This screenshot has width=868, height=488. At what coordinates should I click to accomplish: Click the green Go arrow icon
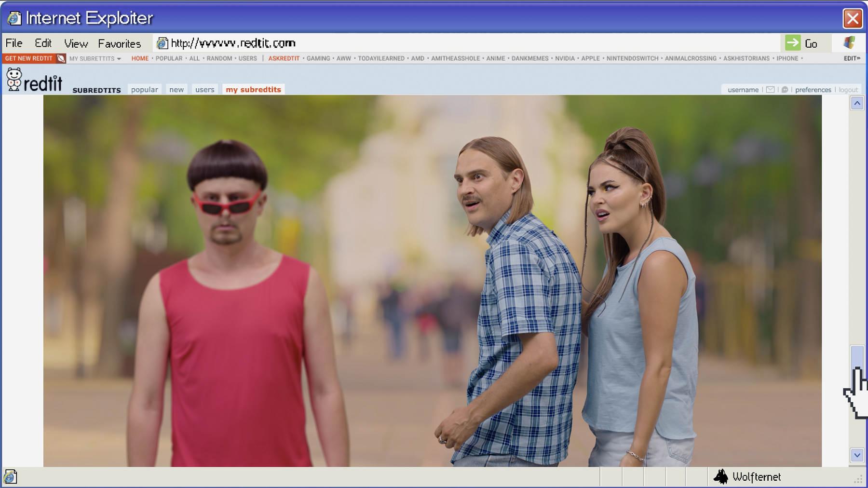(x=792, y=43)
